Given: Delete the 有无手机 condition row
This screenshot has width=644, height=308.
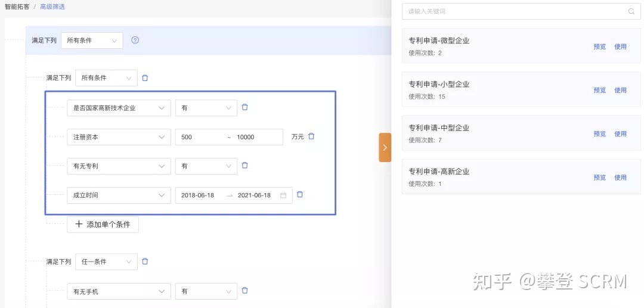Looking at the screenshot, I should point(245,290).
